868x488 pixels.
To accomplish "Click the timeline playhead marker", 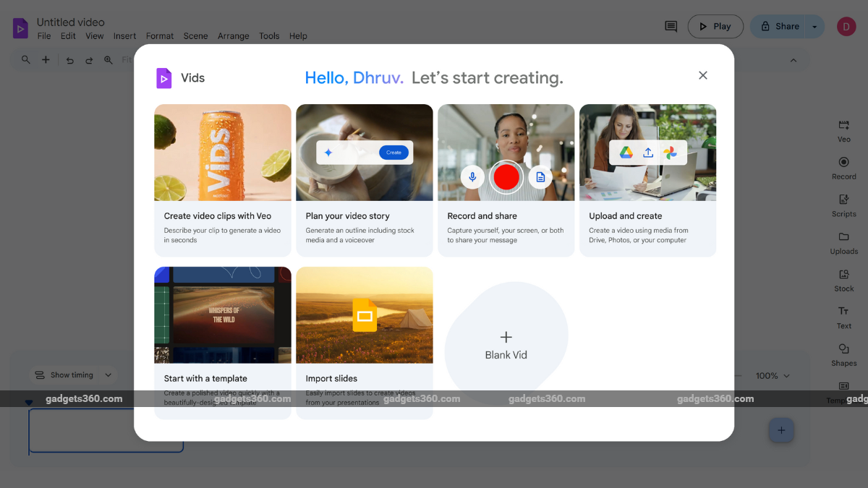I will [29, 403].
